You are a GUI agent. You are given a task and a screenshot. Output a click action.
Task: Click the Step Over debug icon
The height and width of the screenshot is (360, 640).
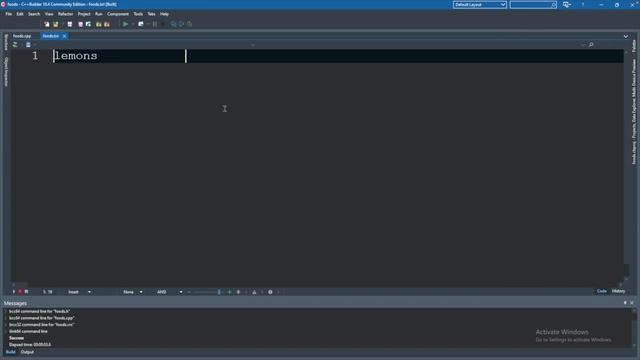pos(173,24)
